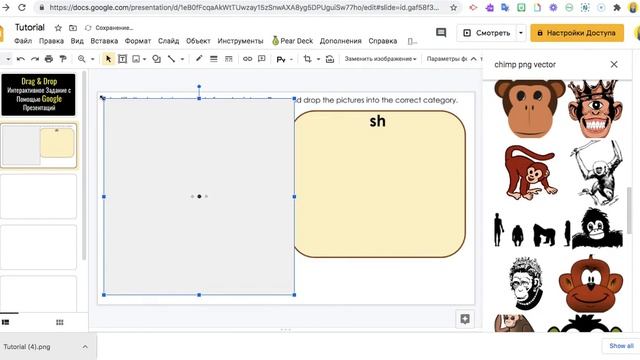Select the Line tool
Viewport: 640px width, 360px height.
click(x=171, y=59)
